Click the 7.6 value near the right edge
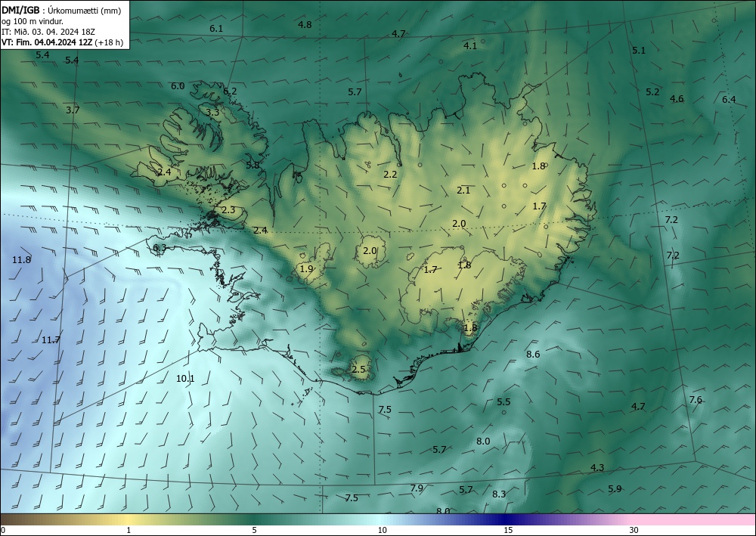This screenshot has height=536, width=756. (696, 400)
